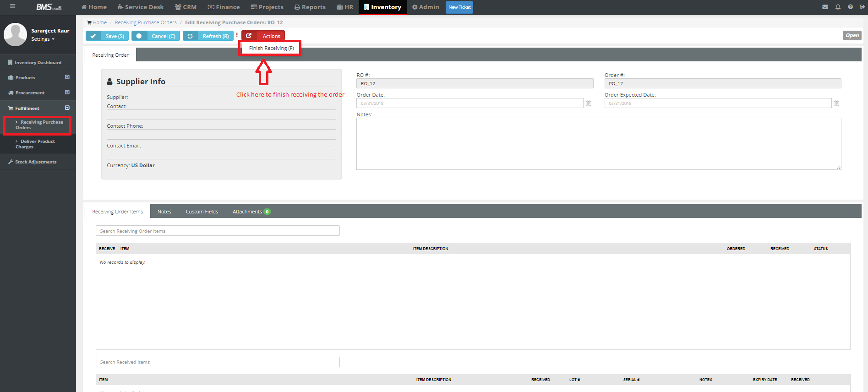Screen dimensions: 868x392
Task: Open the help question mark icon
Action: tap(850, 7)
